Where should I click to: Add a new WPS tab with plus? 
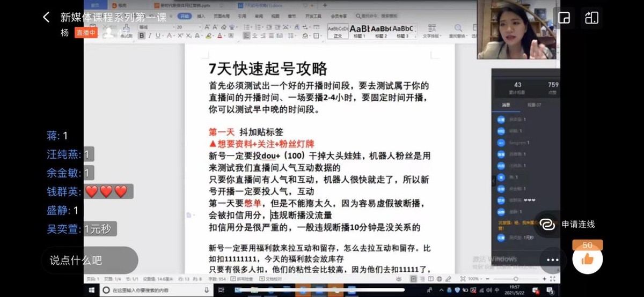325,5
